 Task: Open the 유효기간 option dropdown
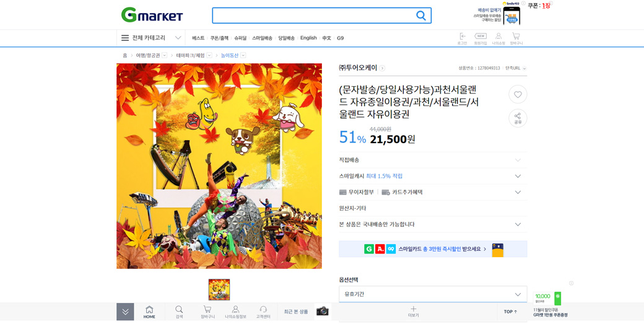(433, 294)
